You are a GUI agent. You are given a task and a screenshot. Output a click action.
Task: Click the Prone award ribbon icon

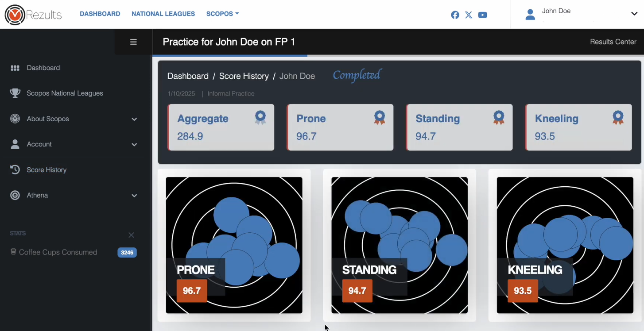pos(380,117)
